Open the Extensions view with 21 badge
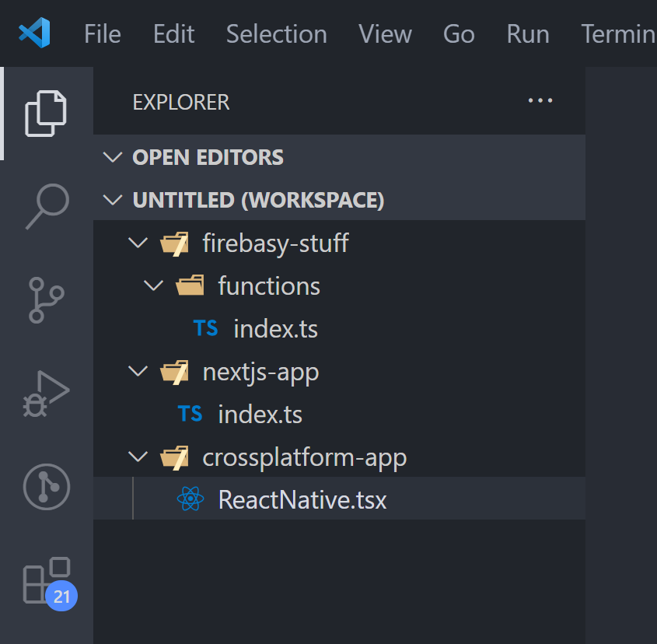 (47, 581)
